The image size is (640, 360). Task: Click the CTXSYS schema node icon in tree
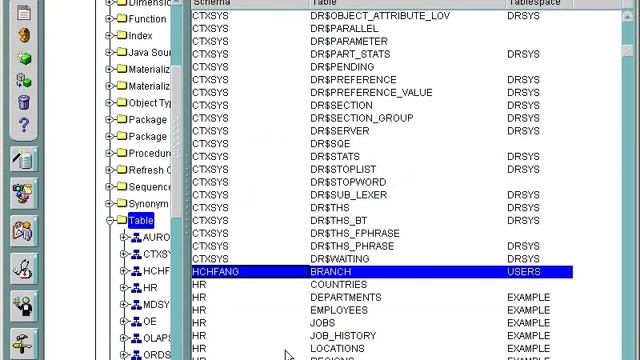[136, 254]
